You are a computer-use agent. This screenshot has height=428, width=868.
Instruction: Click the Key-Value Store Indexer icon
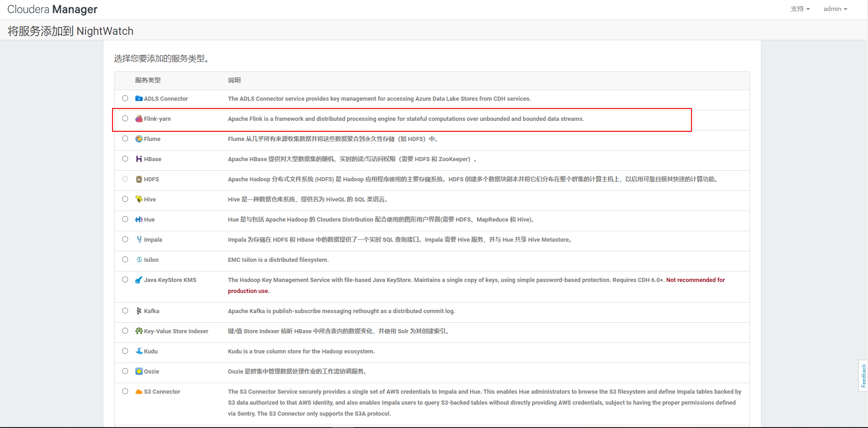coord(139,331)
